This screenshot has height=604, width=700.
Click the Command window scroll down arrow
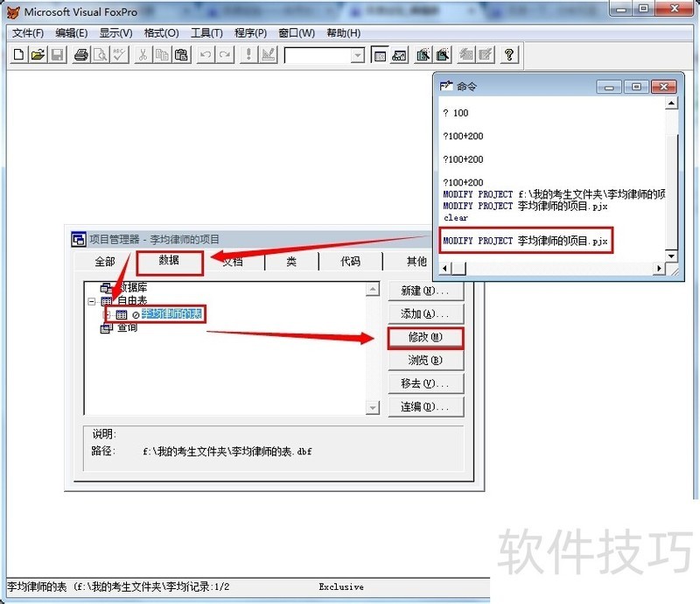(671, 256)
